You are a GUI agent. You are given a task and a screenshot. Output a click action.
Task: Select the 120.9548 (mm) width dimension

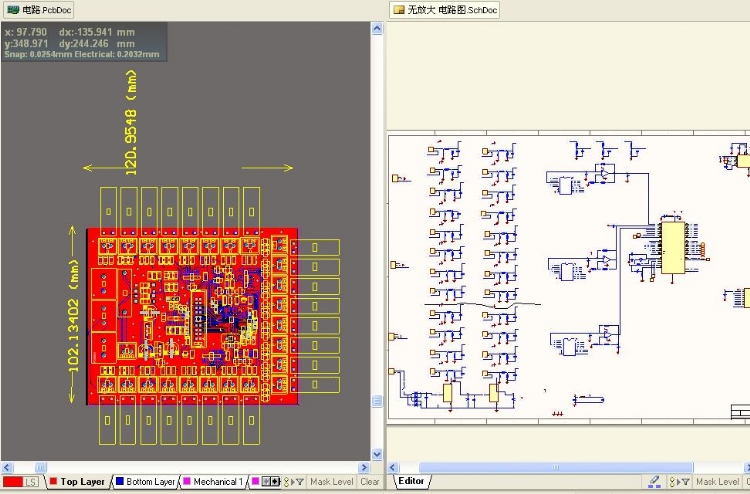coord(131,123)
